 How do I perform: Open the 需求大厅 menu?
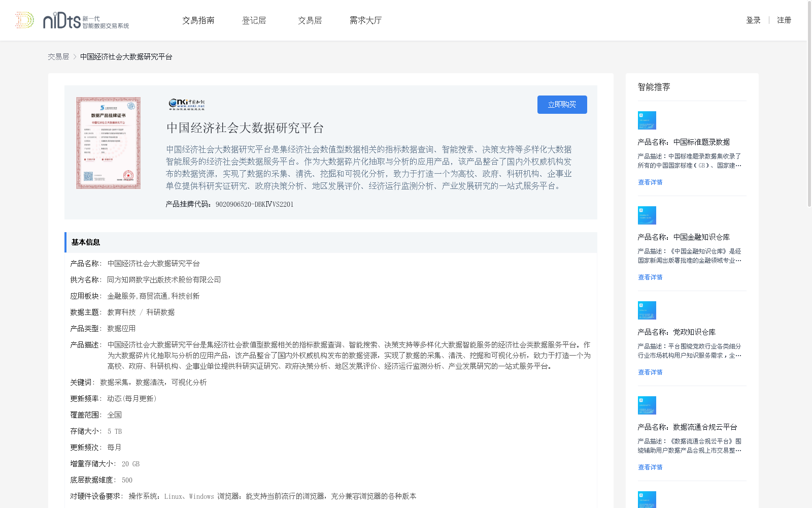[365, 20]
